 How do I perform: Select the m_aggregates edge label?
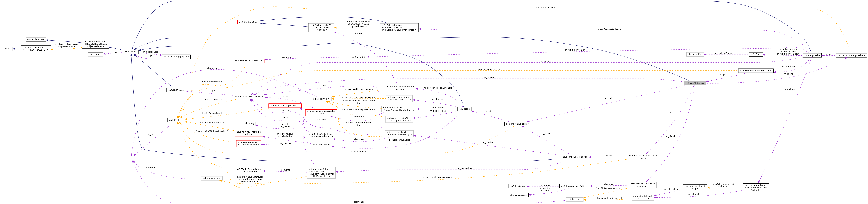pos(150,52)
